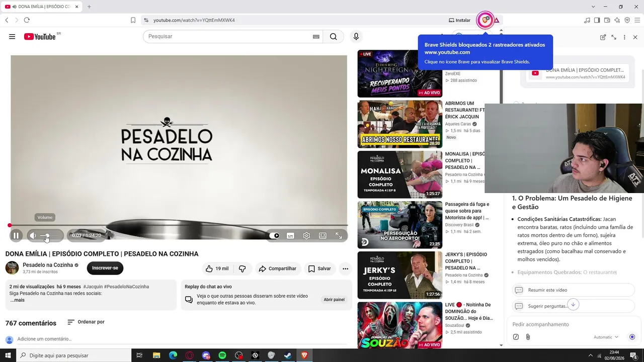
Task: Open the Automatic model dropdown
Action: point(606,337)
